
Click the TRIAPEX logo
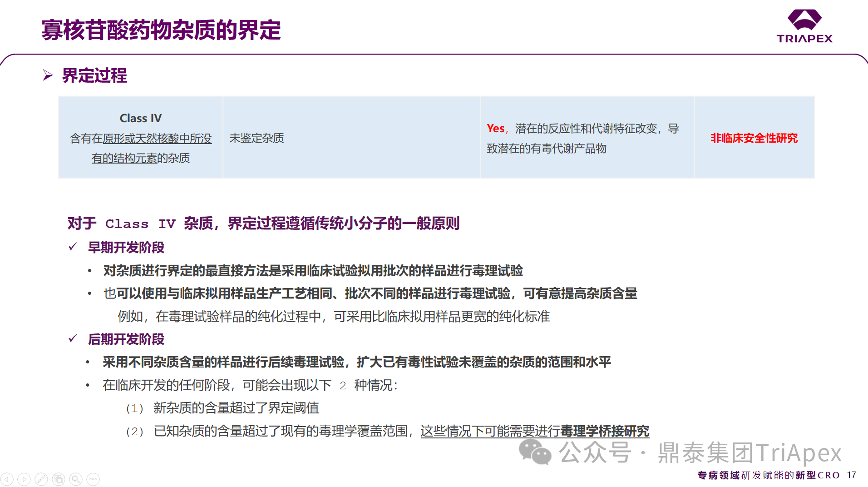click(x=804, y=26)
